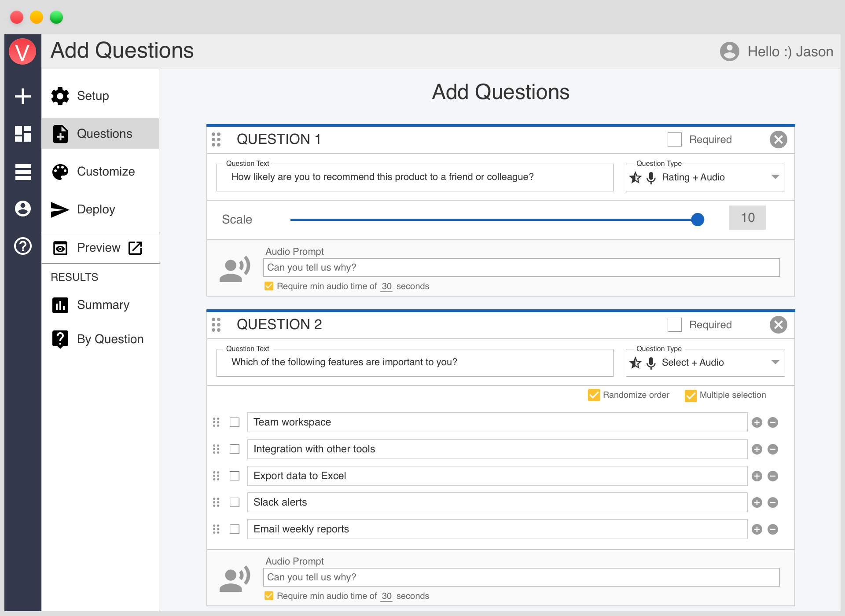Click the list view icon in sidebar

(23, 172)
